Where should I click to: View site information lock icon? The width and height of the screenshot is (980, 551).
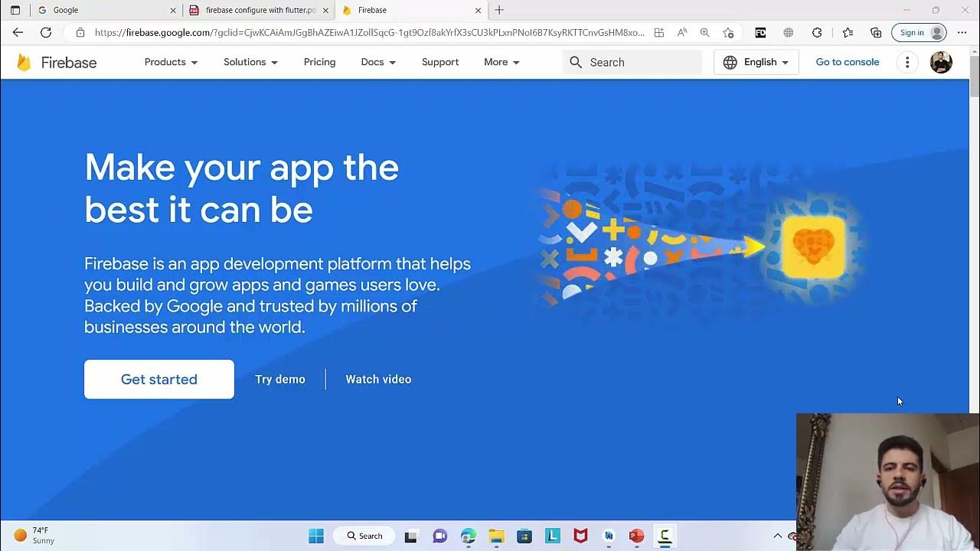click(80, 32)
